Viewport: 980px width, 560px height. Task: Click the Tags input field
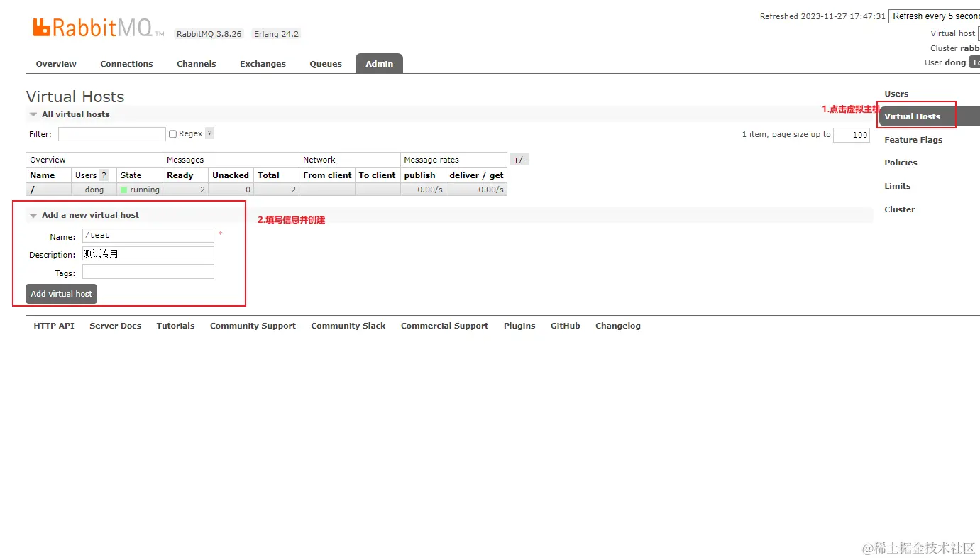(x=148, y=272)
